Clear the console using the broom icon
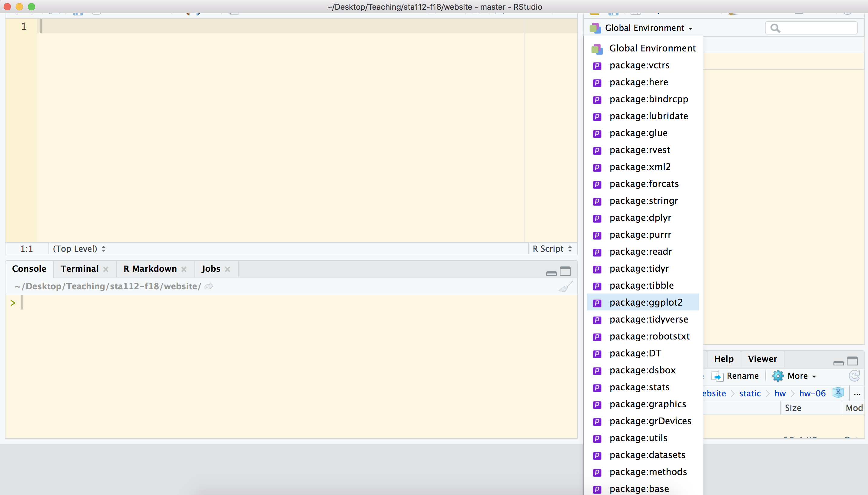Image resolution: width=868 pixels, height=495 pixels. (565, 286)
